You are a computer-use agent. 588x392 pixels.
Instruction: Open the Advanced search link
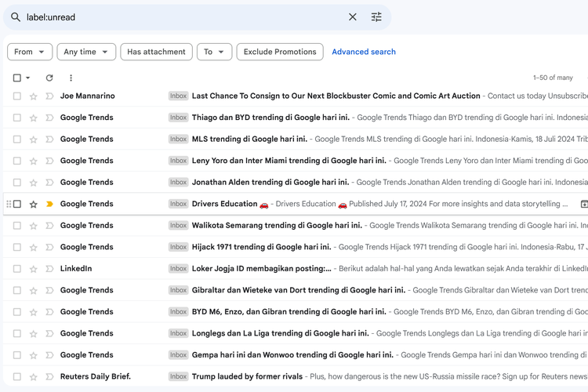364,52
